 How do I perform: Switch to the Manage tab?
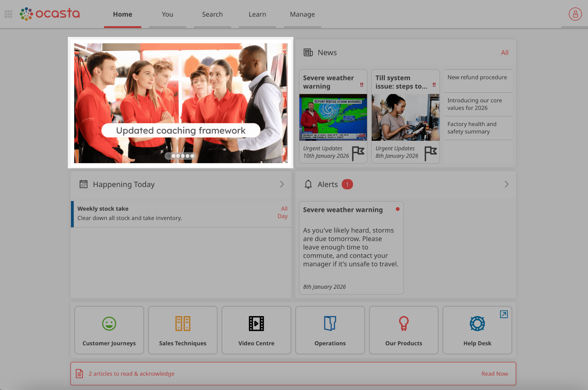coord(302,14)
